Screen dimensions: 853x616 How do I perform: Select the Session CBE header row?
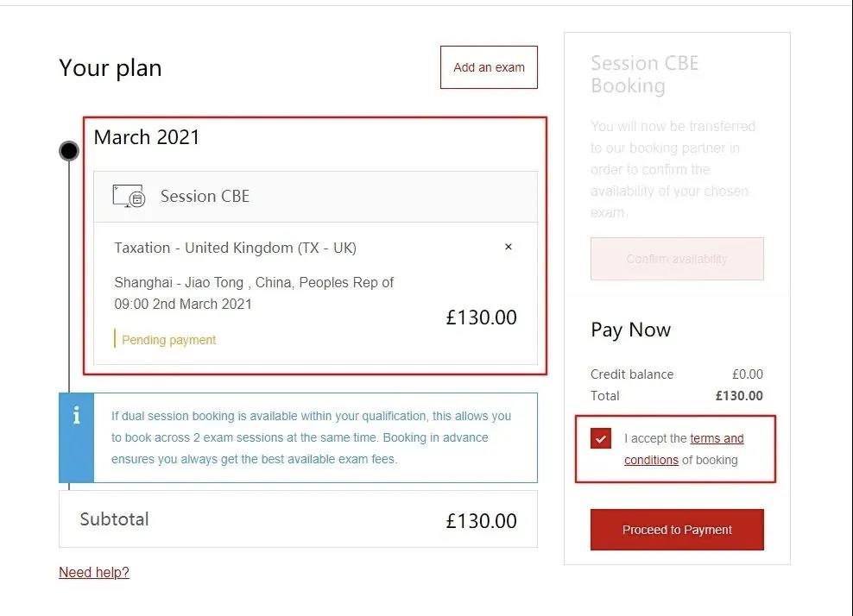coord(315,197)
